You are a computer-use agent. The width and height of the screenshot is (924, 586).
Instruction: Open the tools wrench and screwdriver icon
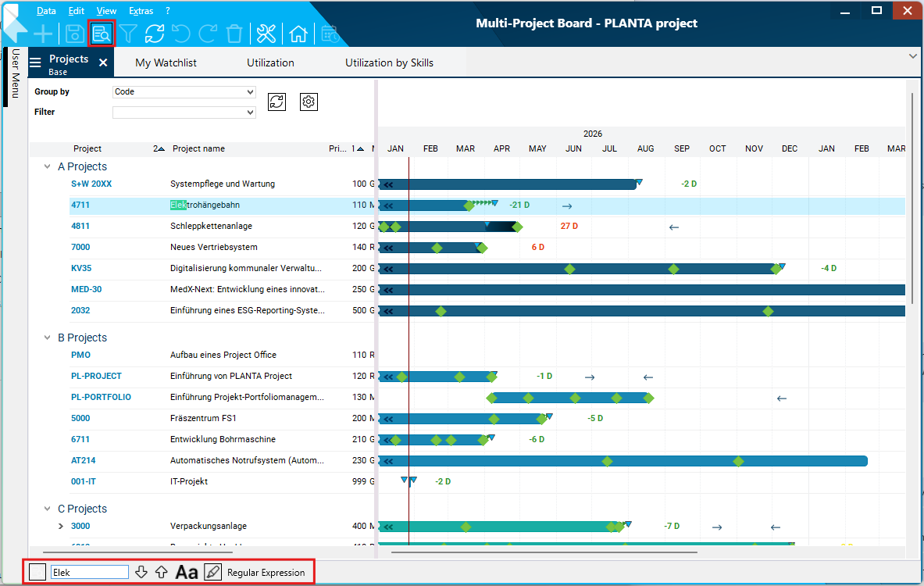pyautogui.click(x=266, y=34)
